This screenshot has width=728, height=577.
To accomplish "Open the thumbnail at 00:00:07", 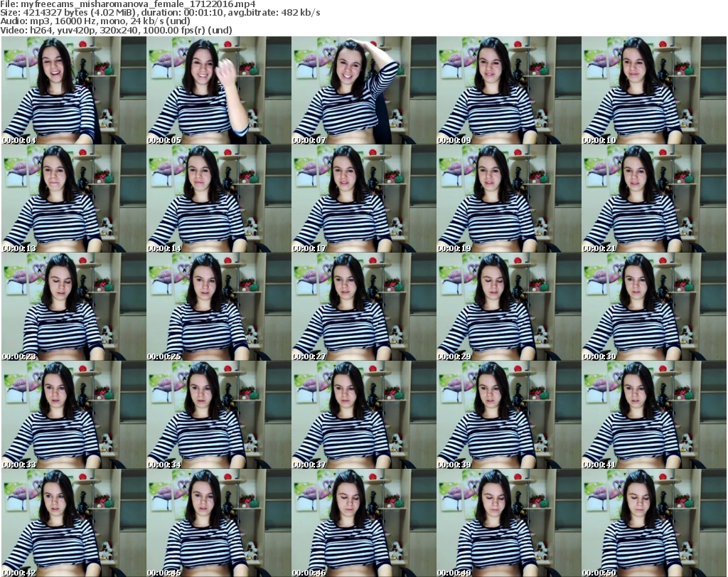I will (363, 91).
